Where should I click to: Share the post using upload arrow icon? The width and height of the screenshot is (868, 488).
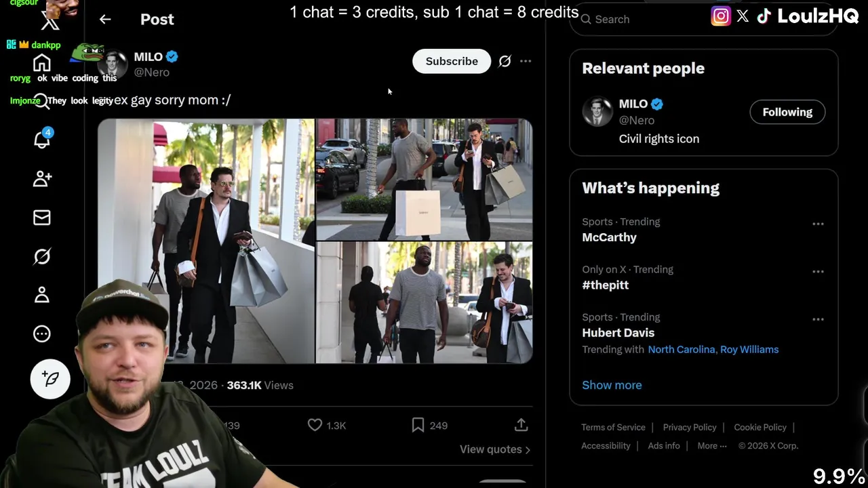(521, 425)
